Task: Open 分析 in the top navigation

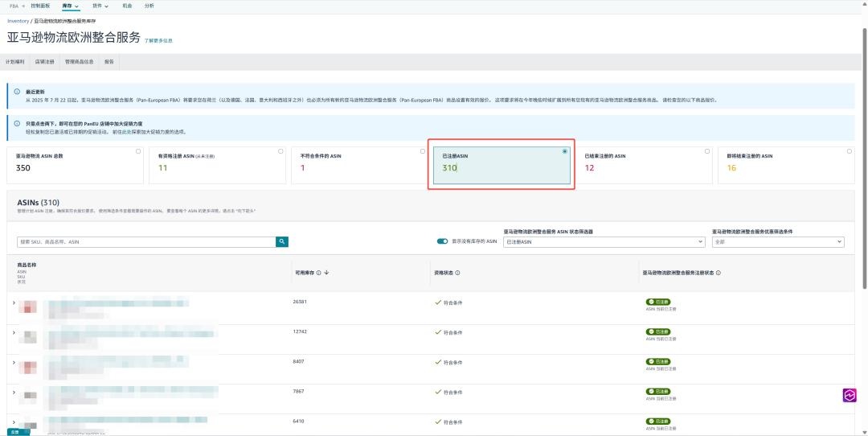Action: 149,6
